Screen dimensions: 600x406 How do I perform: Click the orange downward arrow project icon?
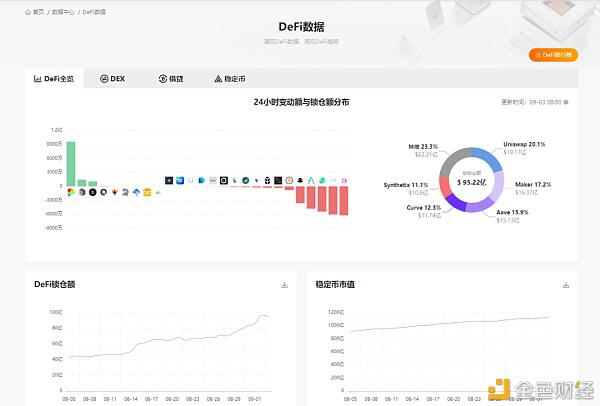(x=114, y=192)
